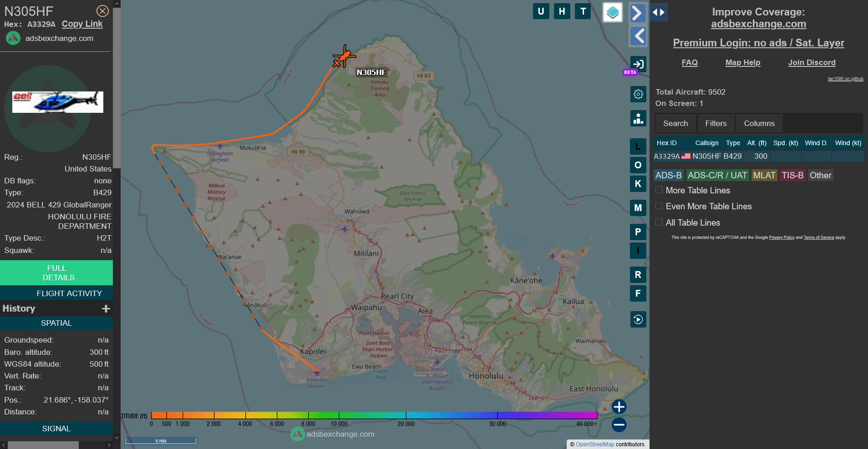Sort table by Type column
Viewport: 868px width, 449px height.
(733, 143)
